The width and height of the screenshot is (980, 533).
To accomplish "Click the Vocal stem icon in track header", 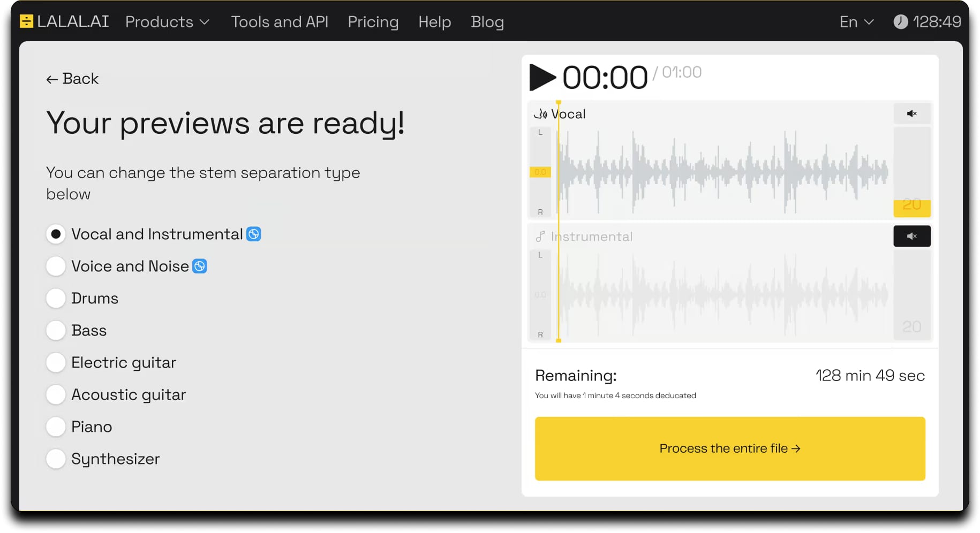I will tap(540, 114).
